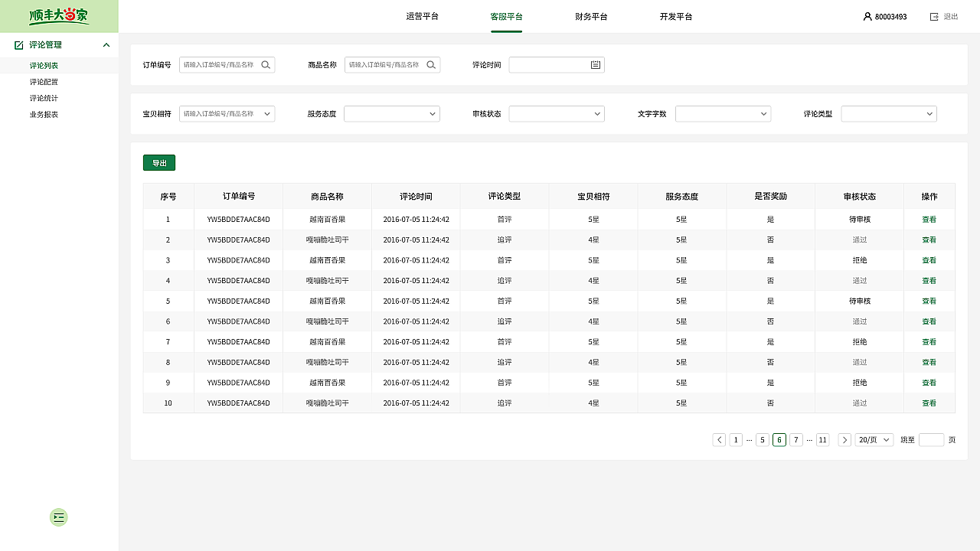
Task: Click 待审核 status in row 1
Action: tap(860, 220)
